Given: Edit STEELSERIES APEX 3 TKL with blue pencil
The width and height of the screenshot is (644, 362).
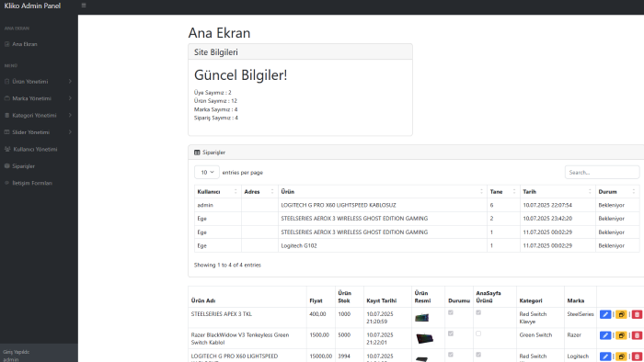Looking at the screenshot, I should click(x=605, y=314).
